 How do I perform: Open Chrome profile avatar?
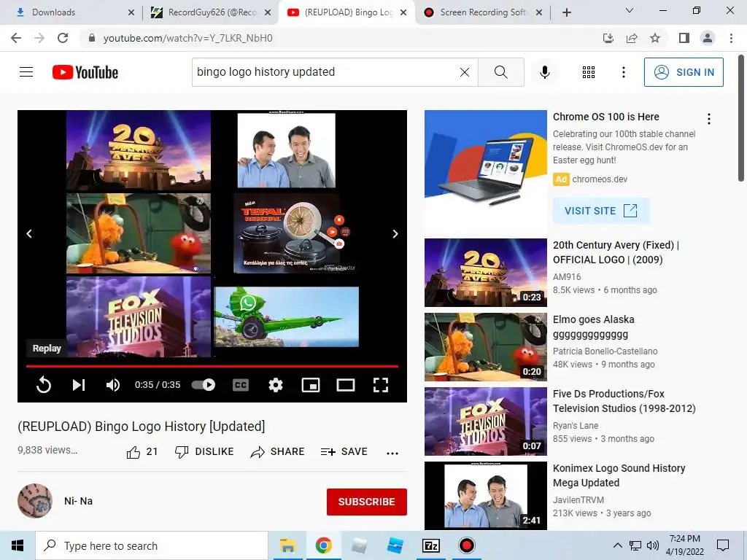coord(708,38)
